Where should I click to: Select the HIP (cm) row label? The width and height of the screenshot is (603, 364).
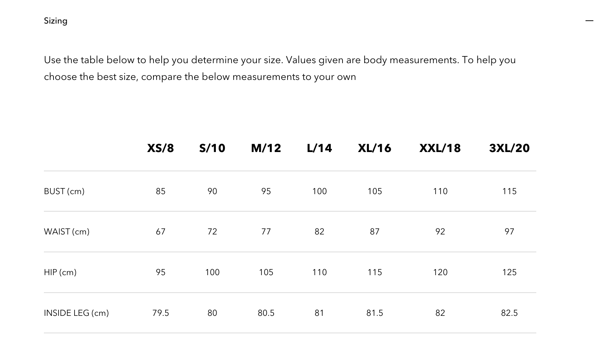click(x=60, y=272)
